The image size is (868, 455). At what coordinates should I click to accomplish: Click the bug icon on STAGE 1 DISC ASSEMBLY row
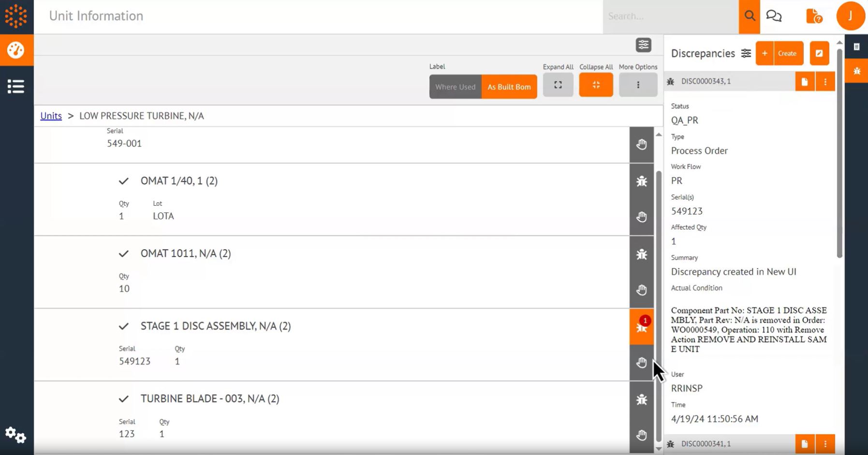pyautogui.click(x=642, y=327)
